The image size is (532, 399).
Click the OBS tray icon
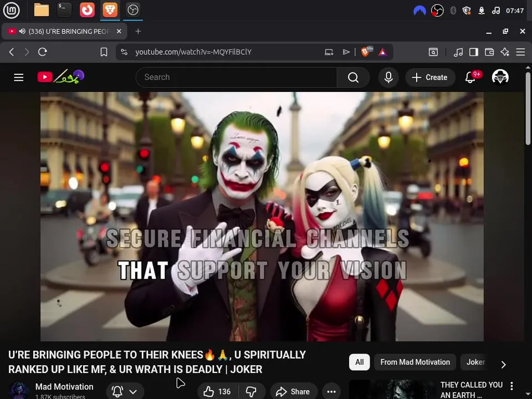click(x=437, y=11)
